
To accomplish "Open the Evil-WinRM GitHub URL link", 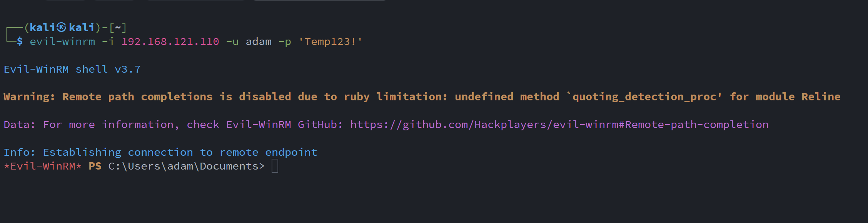I will pos(559,125).
